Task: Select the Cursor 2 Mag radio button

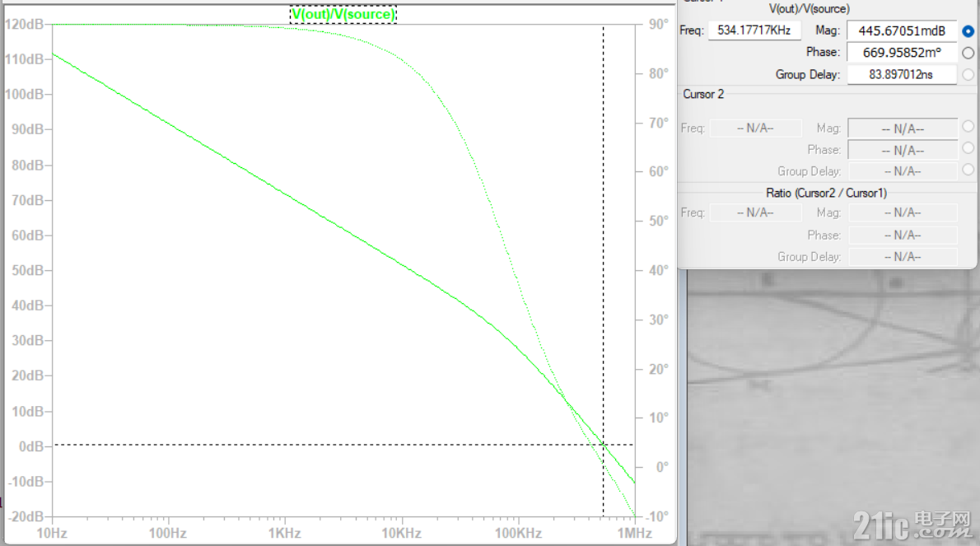Action: click(968, 126)
